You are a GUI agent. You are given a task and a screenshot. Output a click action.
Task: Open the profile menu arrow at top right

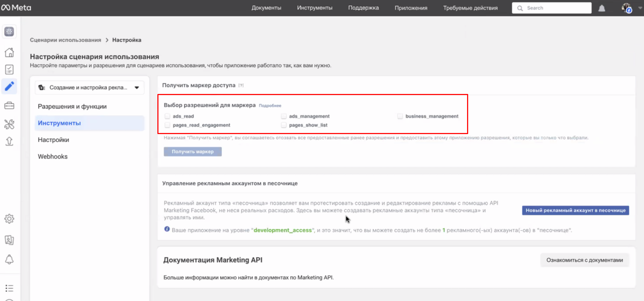(x=640, y=8)
